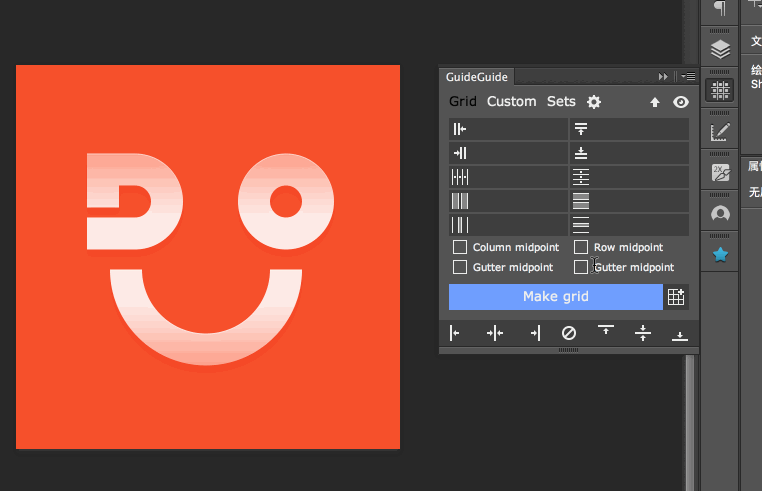Click the column gutter field
762x491 pixels.
click(x=508, y=225)
